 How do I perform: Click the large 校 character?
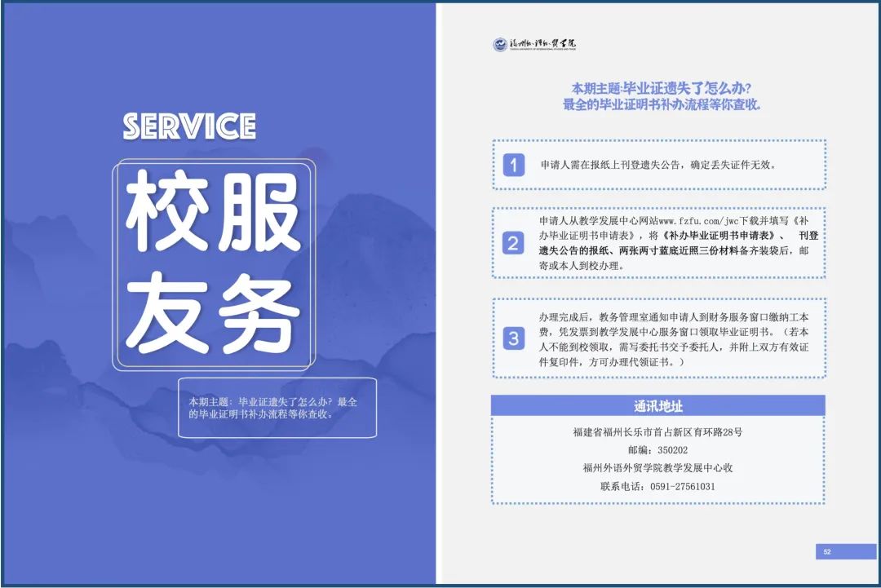pyautogui.click(x=169, y=212)
